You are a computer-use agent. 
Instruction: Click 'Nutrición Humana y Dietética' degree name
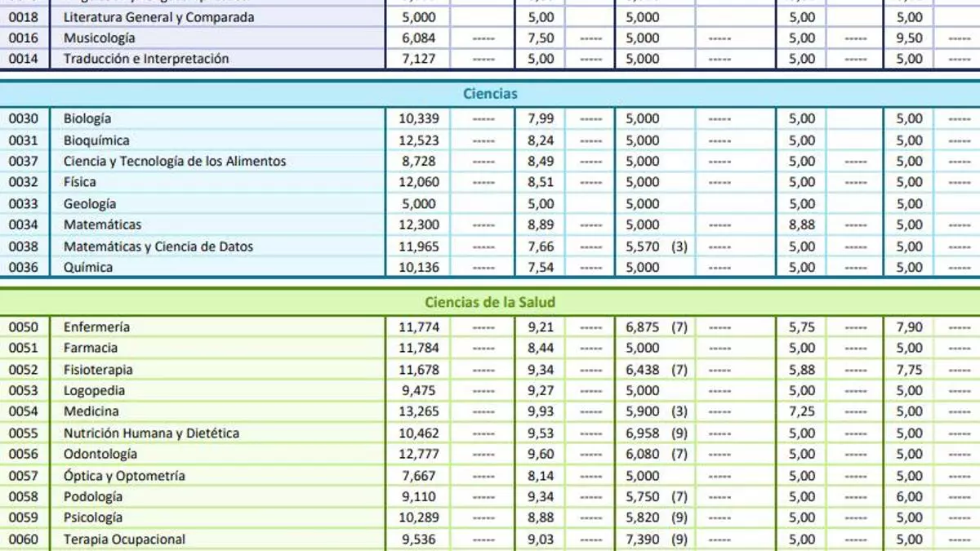click(151, 433)
